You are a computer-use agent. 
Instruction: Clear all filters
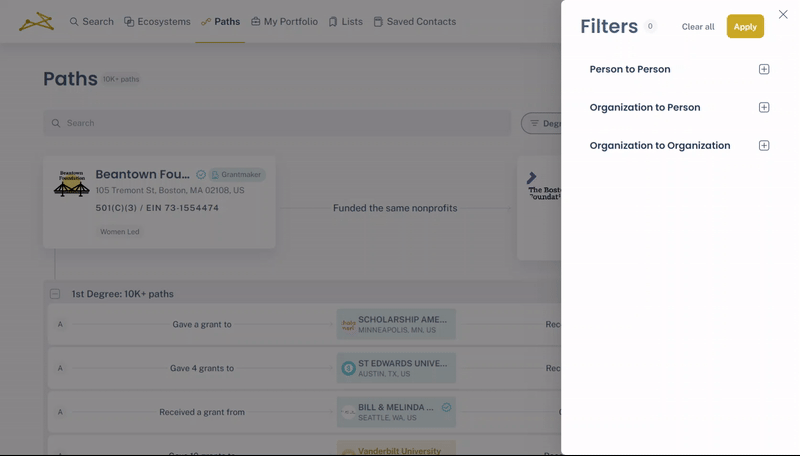pyautogui.click(x=698, y=27)
